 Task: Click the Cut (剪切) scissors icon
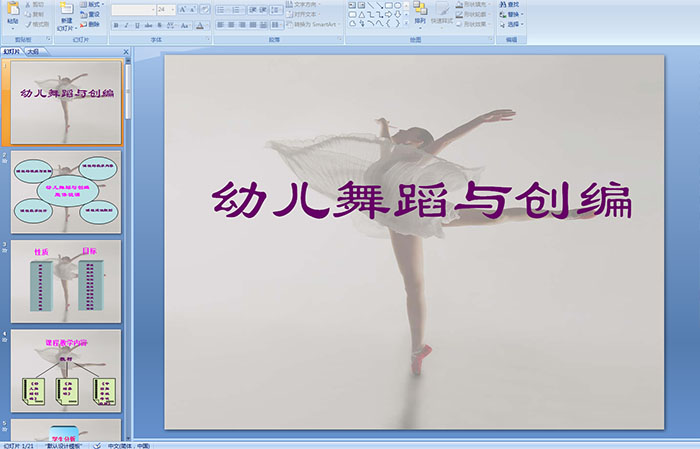[28, 4]
